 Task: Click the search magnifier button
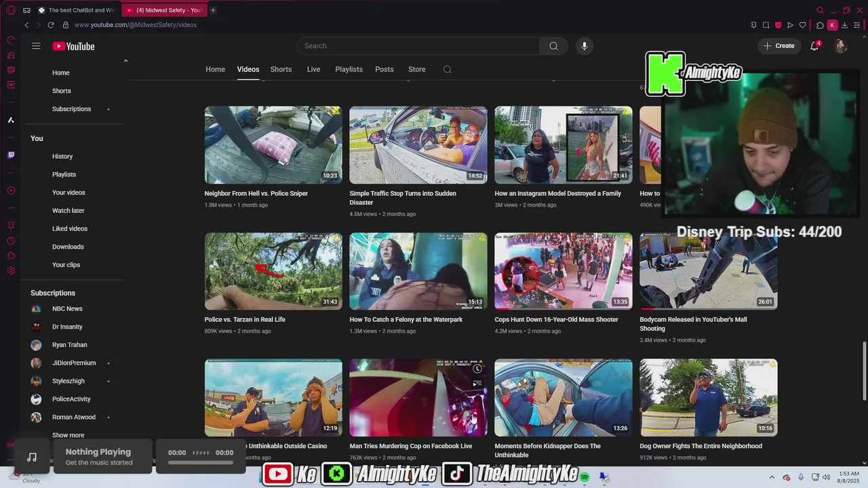553,46
